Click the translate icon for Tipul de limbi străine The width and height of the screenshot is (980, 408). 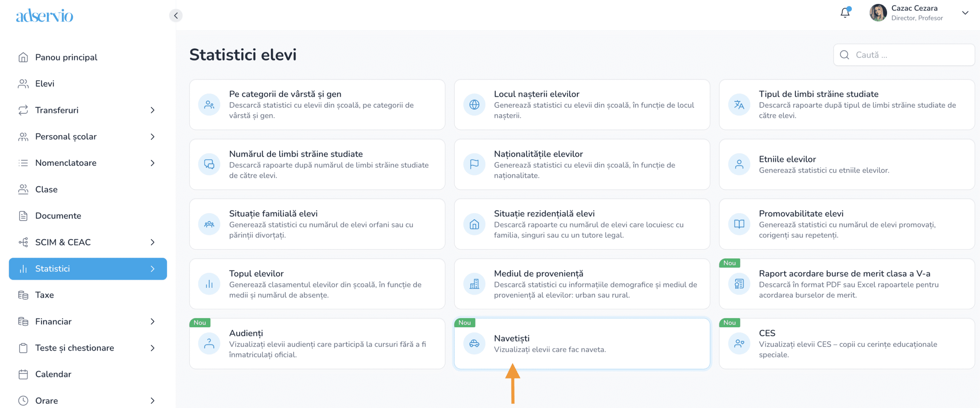coord(739,104)
